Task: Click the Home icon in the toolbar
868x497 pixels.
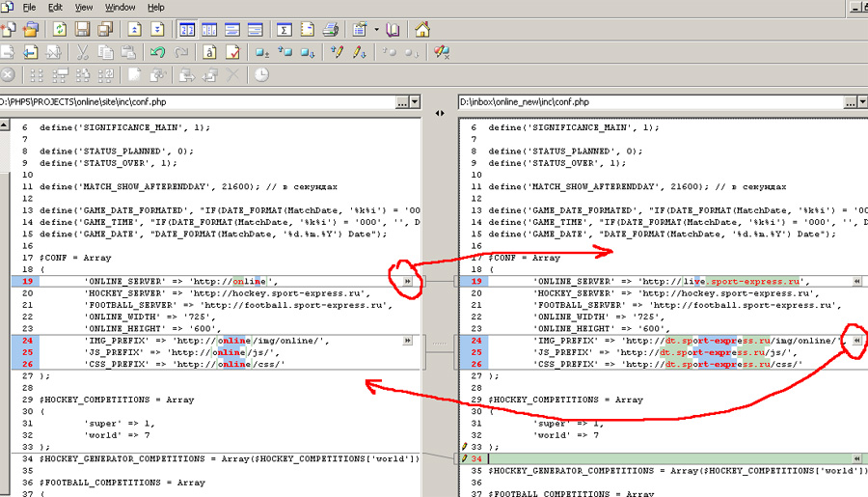Action: click(x=420, y=30)
